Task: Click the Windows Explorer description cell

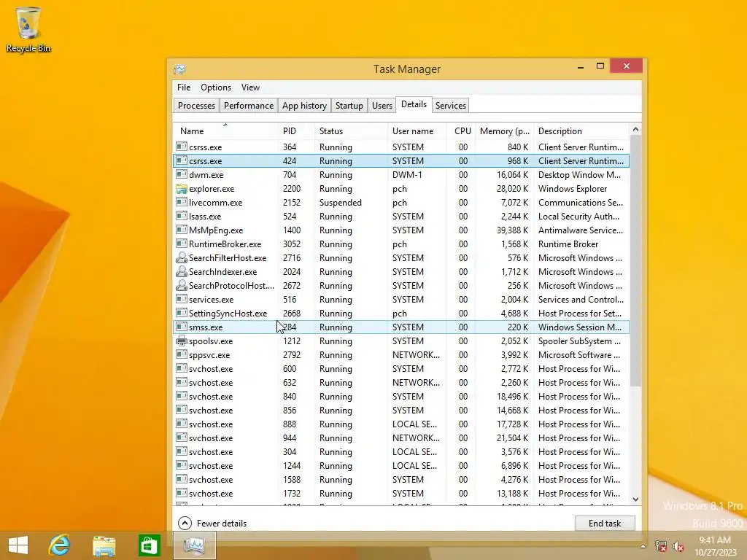Action: click(x=573, y=189)
